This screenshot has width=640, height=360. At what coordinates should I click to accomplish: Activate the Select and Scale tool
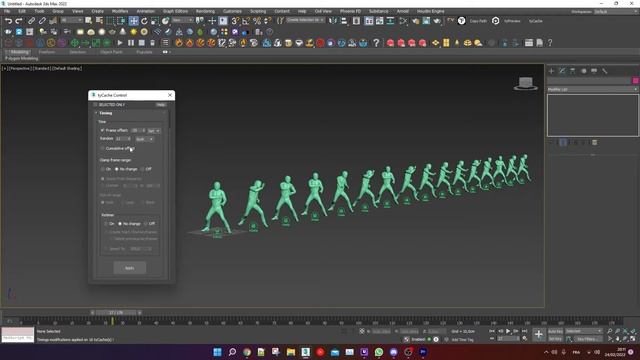tap(155, 21)
